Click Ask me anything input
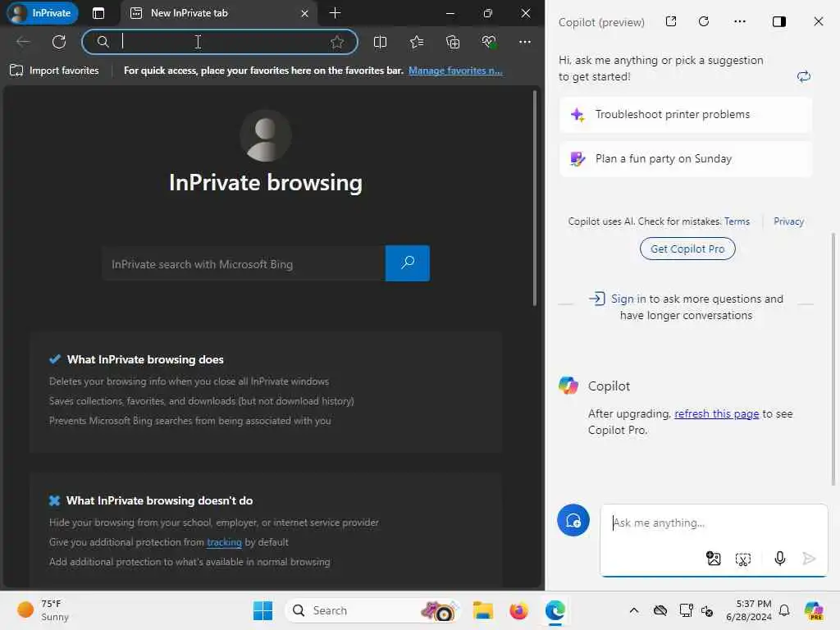Image resolution: width=840 pixels, height=630 pixels. [x=714, y=523]
